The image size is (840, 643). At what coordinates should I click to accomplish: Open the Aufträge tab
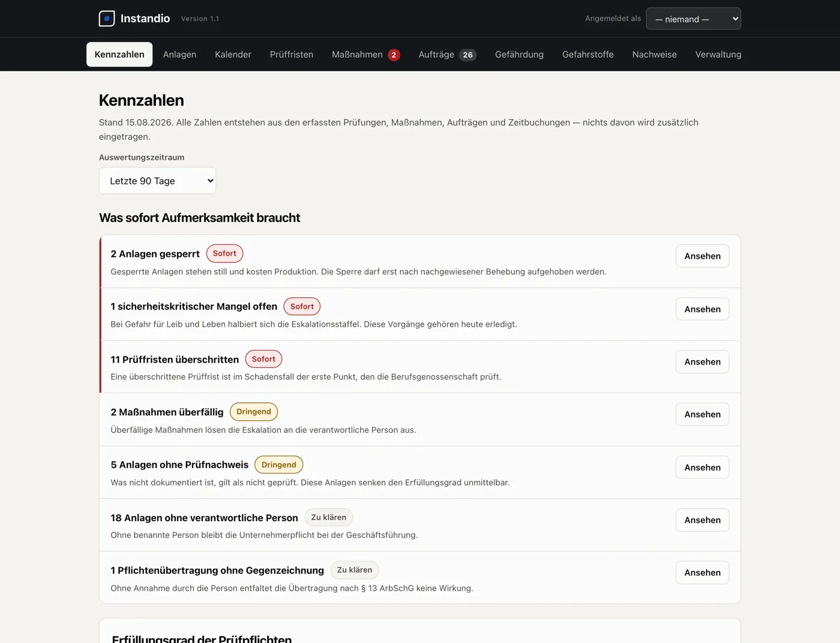pyautogui.click(x=447, y=54)
